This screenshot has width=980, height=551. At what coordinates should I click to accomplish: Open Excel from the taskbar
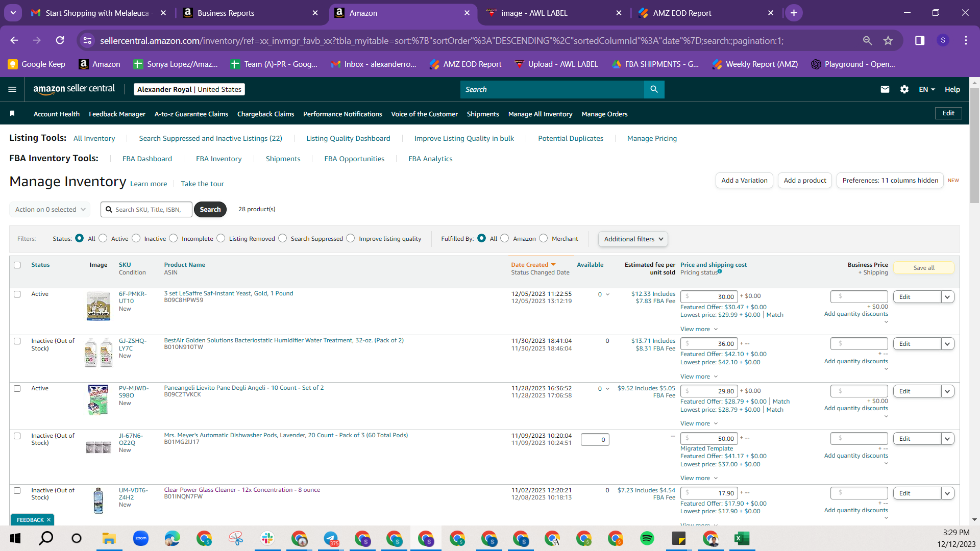(x=742, y=538)
